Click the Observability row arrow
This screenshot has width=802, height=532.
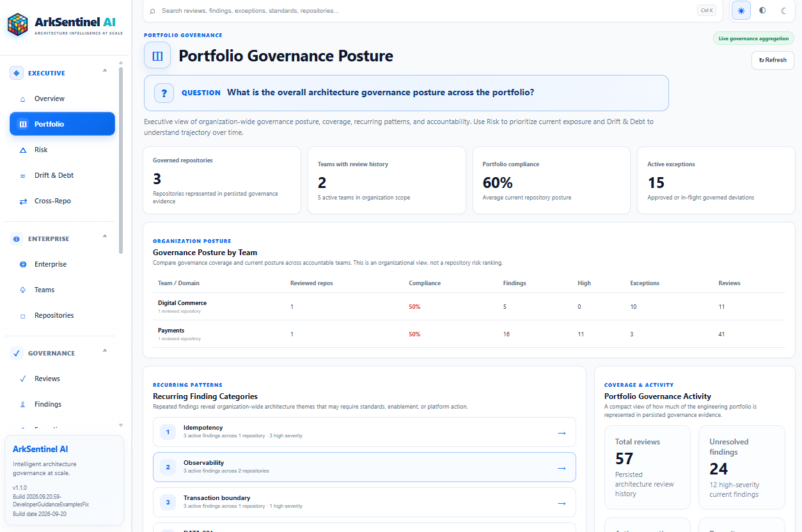tap(562, 468)
